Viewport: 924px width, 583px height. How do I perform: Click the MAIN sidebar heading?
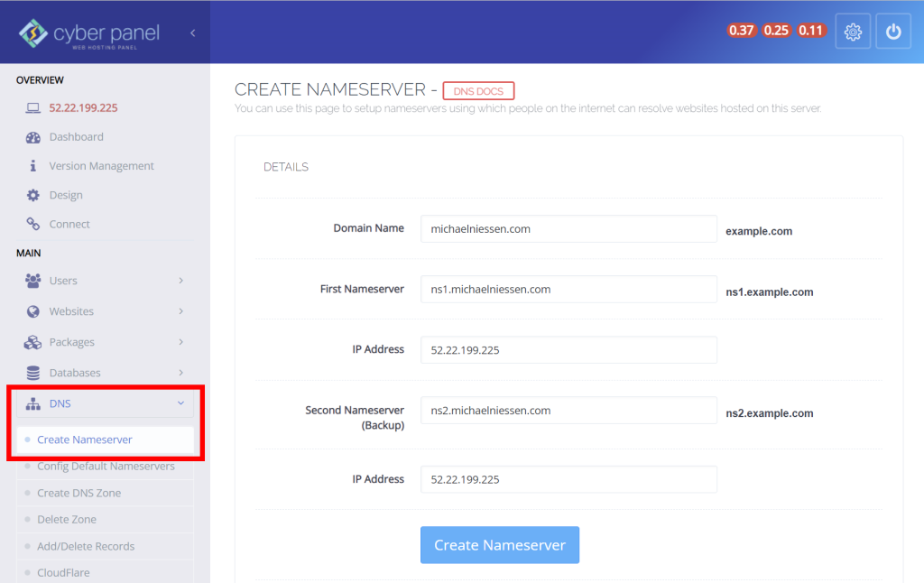point(28,253)
